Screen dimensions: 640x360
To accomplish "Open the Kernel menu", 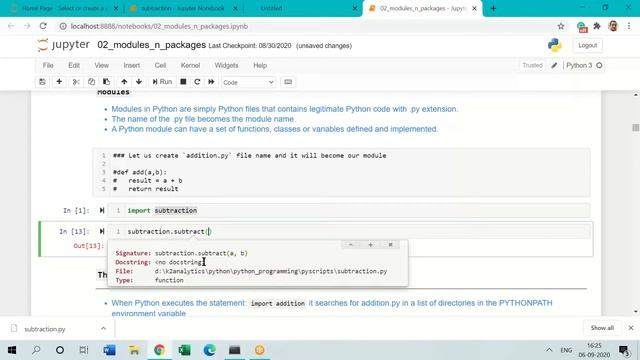I will click(x=190, y=65).
